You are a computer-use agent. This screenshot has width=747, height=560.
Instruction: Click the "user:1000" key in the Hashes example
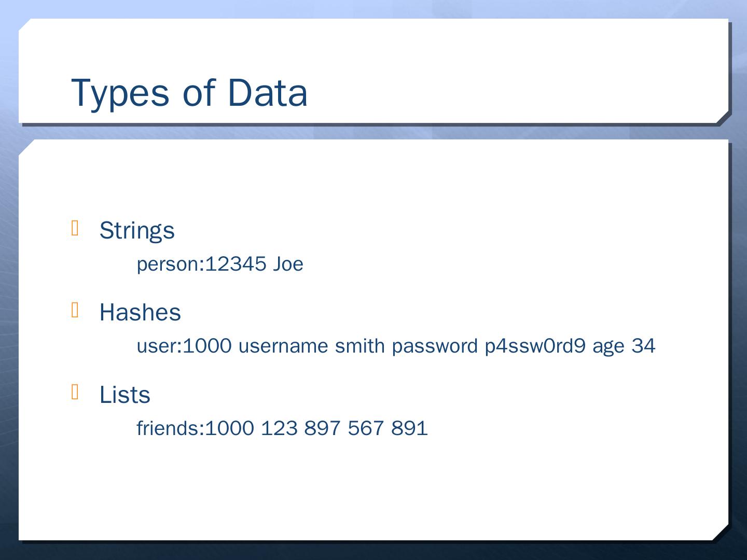click(x=184, y=346)
